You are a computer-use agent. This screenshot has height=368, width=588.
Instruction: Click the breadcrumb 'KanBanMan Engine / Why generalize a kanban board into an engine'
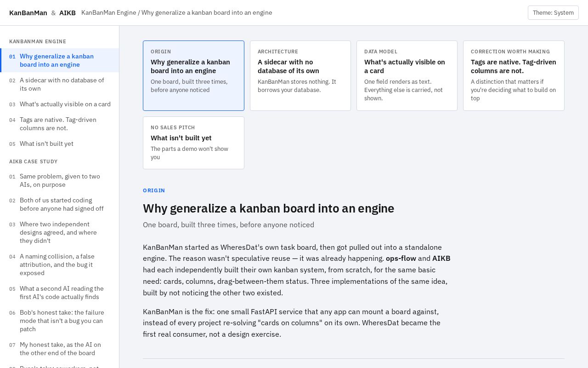point(177,13)
